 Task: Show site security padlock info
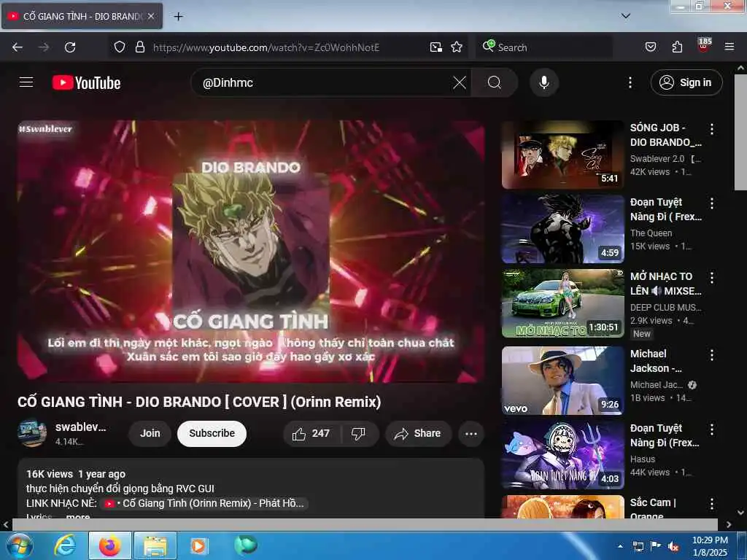tap(139, 47)
